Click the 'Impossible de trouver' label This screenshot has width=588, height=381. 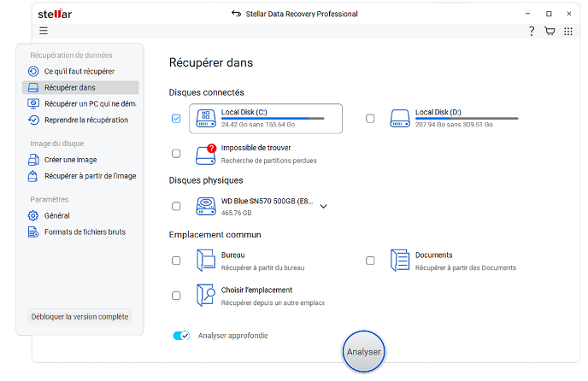pos(256,148)
